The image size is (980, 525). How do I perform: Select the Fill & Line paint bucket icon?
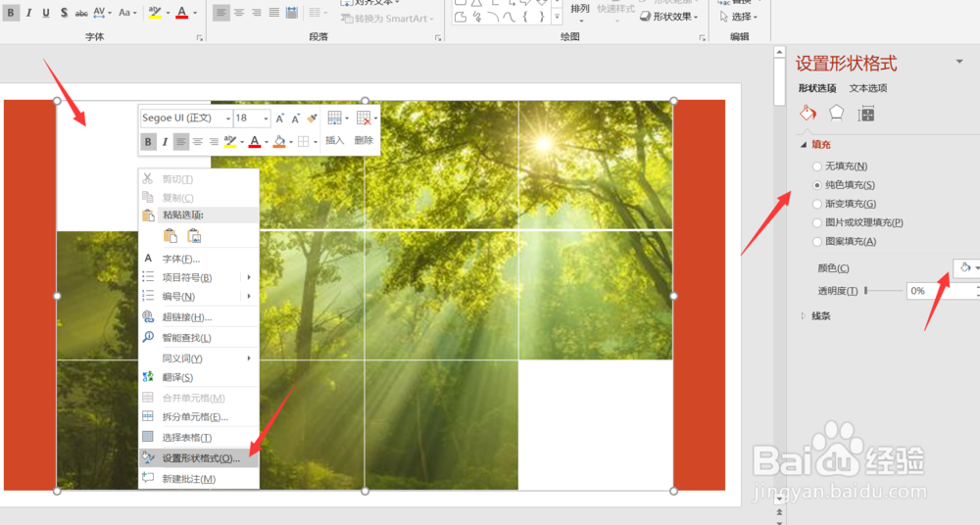coord(808,113)
